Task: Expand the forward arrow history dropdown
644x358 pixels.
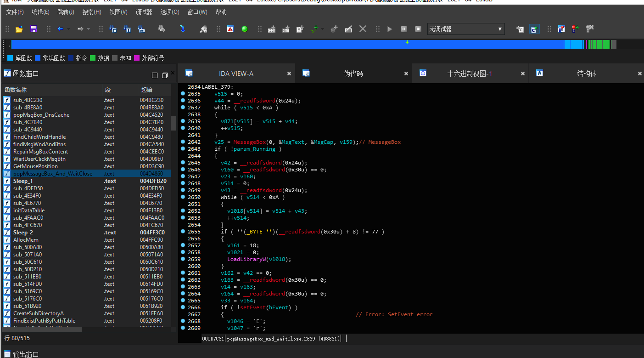Action: click(x=89, y=29)
